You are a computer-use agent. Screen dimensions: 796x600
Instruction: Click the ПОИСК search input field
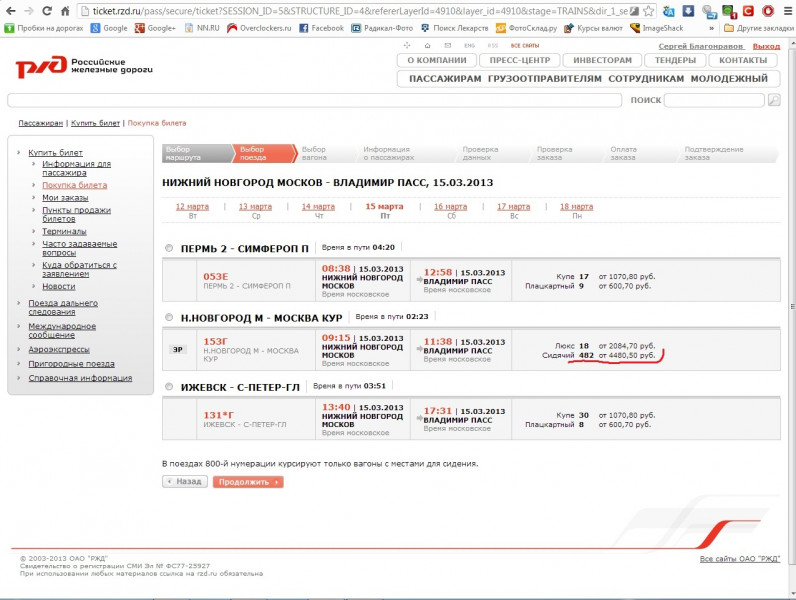pyautogui.click(x=714, y=100)
